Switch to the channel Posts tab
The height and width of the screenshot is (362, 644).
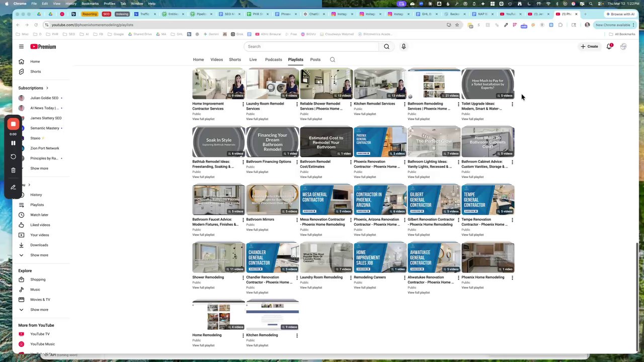[315, 60]
